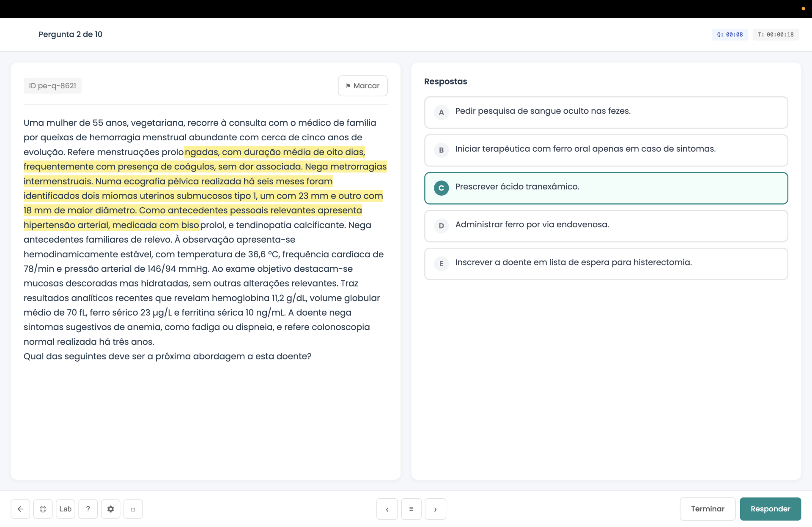Click the Responder button
The image size is (812, 527).
click(770, 509)
